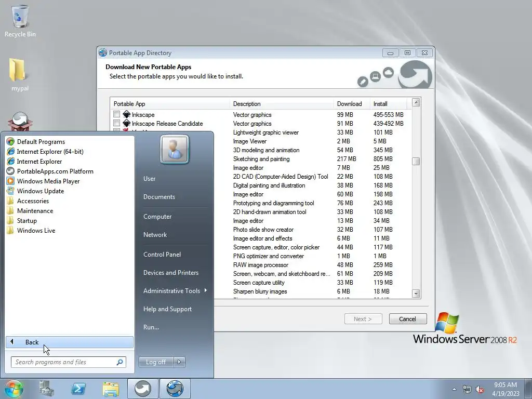The width and height of the screenshot is (532, 399).
Task: Select the Photo slide show creator row
Action: point(312,229)
